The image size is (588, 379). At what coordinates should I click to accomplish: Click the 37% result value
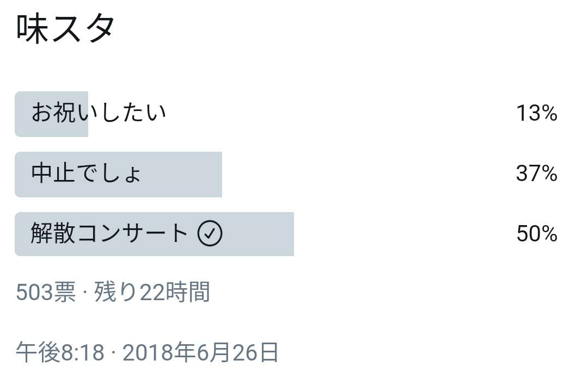537,173
